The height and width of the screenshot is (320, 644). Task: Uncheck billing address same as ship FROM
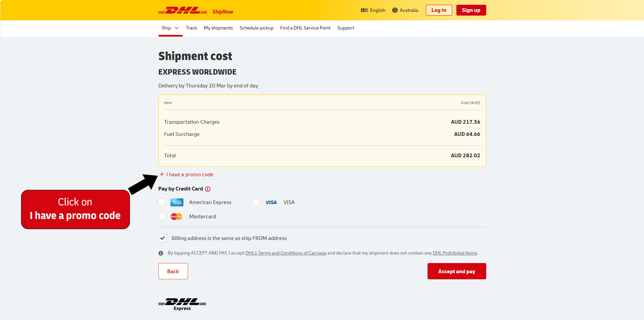(x=163, y=238)
